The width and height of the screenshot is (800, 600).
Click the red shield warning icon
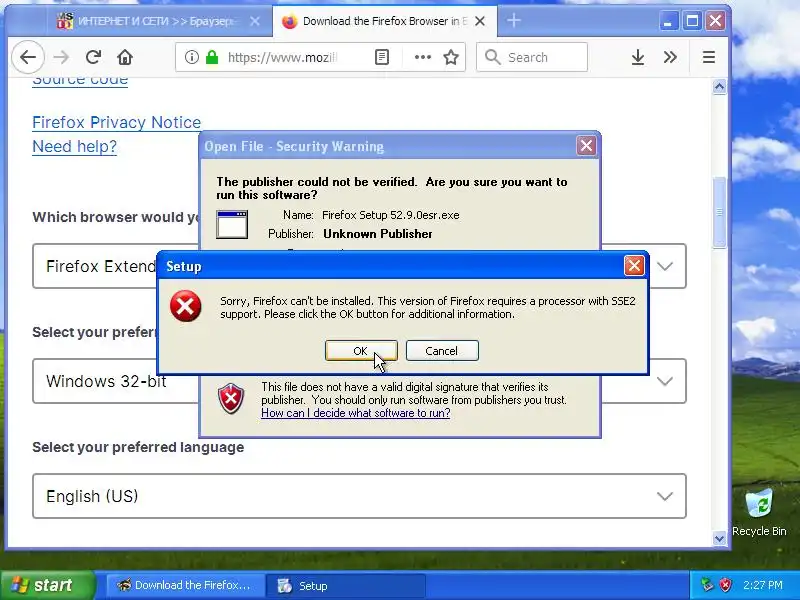[x=231, y=398]
